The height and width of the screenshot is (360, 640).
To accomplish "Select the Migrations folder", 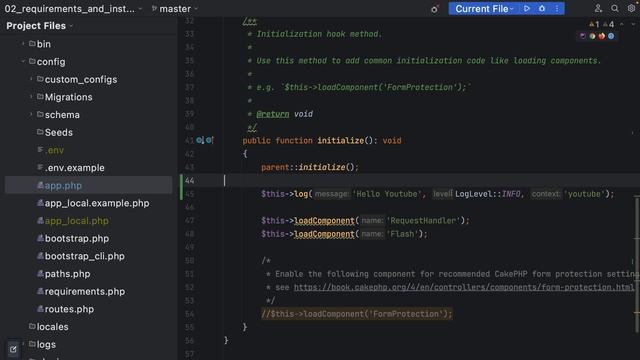I will click(x=69, y=97).
